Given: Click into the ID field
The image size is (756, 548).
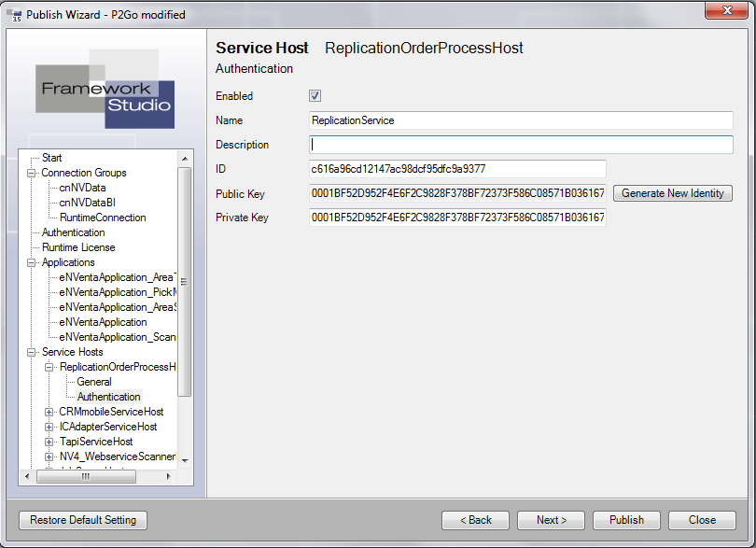Looking at the screenshot, I should 457,169.
